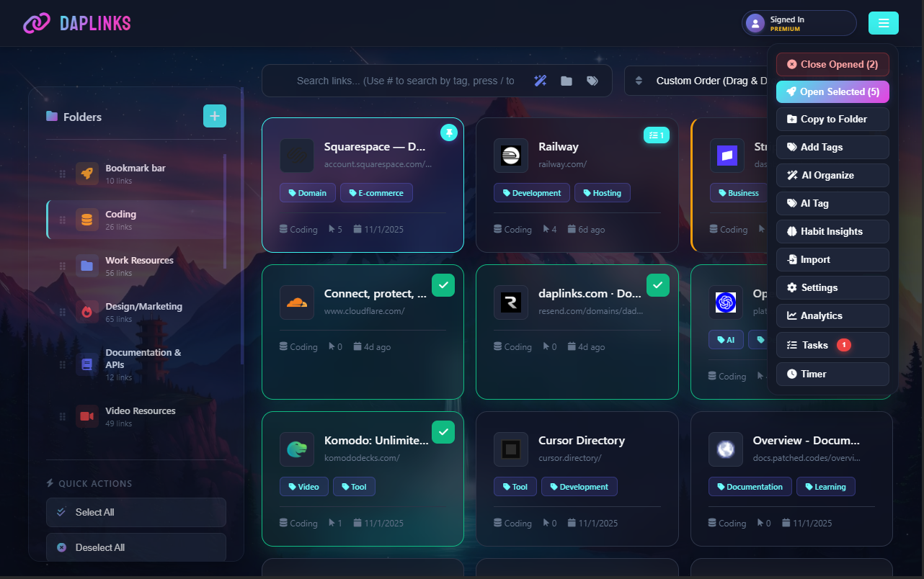Click the AI magic wand search icon
This screenshot has width=924, height=579.
click(540, 81)
